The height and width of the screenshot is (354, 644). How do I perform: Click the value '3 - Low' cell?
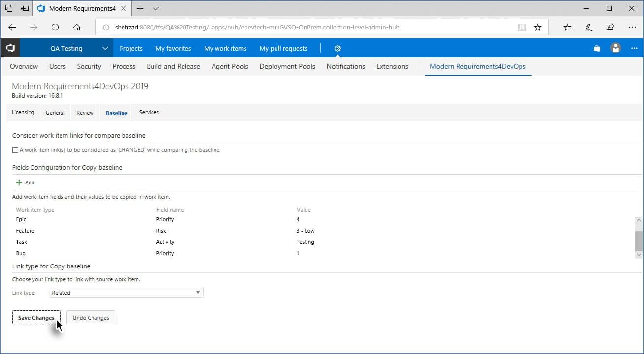pyautogui.click(x=306, y=231)
